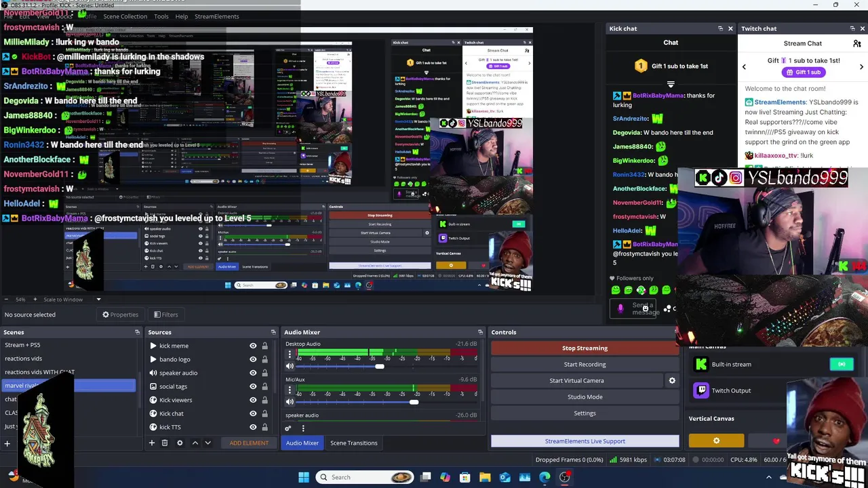Mute Mic/Aux with its speaker icon
Image resolution: width=868 pixels, height=488 pixels.
coord(290,401)
